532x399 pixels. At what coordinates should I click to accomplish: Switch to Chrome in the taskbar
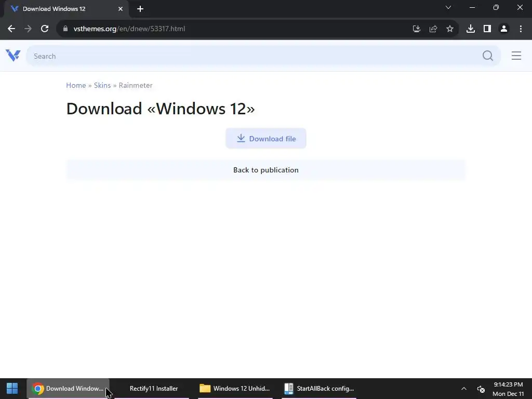point(68,389)
